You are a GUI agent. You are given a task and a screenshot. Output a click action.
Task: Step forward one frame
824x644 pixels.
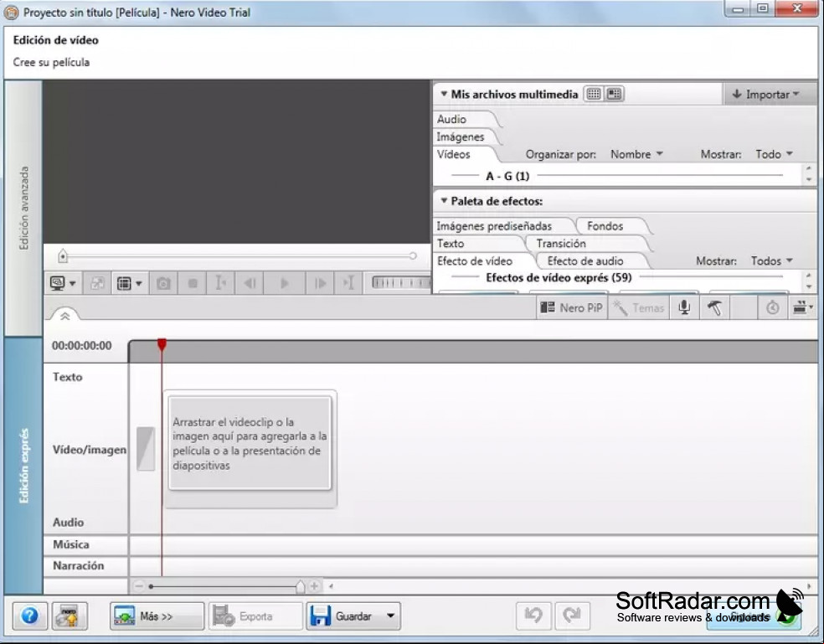[320, 283]
